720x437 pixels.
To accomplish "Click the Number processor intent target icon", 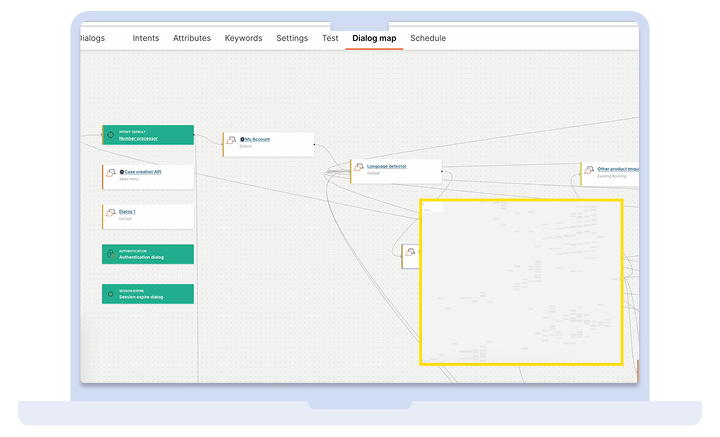I will pyautogui.click(x=111, y=135).
